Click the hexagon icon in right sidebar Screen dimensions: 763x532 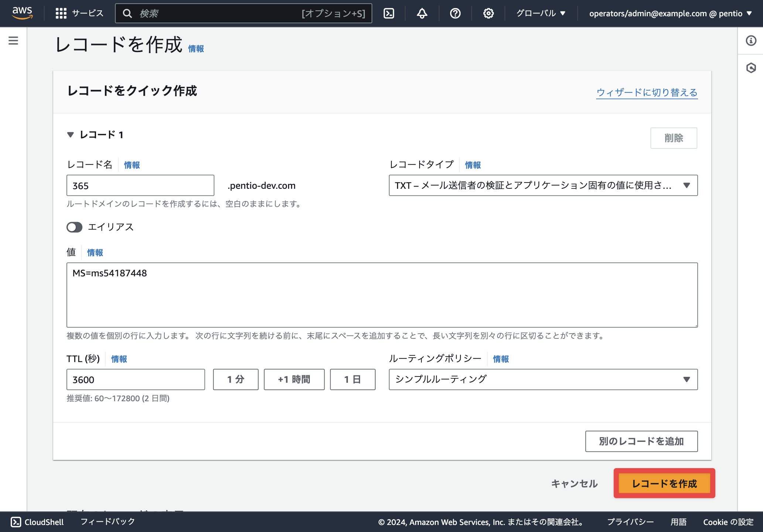pyautogui.click(x=751, y=68)
